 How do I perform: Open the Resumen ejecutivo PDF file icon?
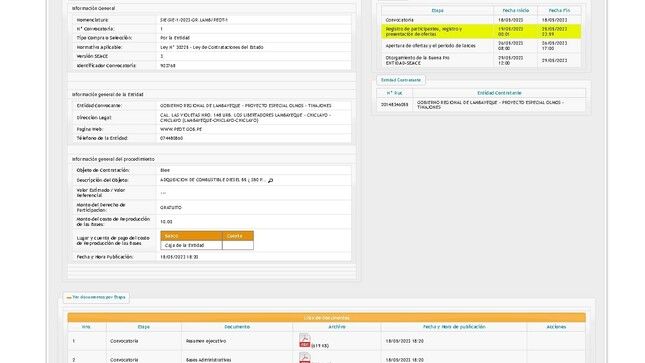(304, 340)
